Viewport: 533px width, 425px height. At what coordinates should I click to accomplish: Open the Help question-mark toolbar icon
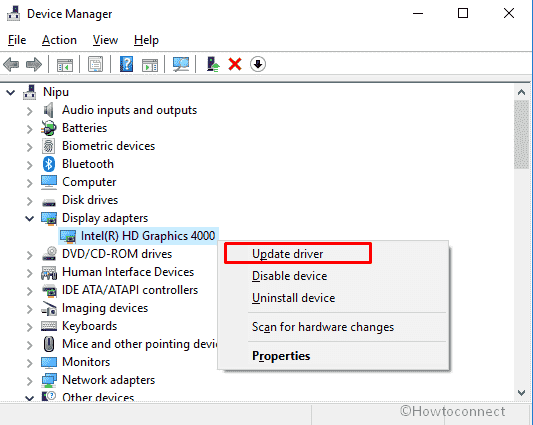[x=126, y=64]
